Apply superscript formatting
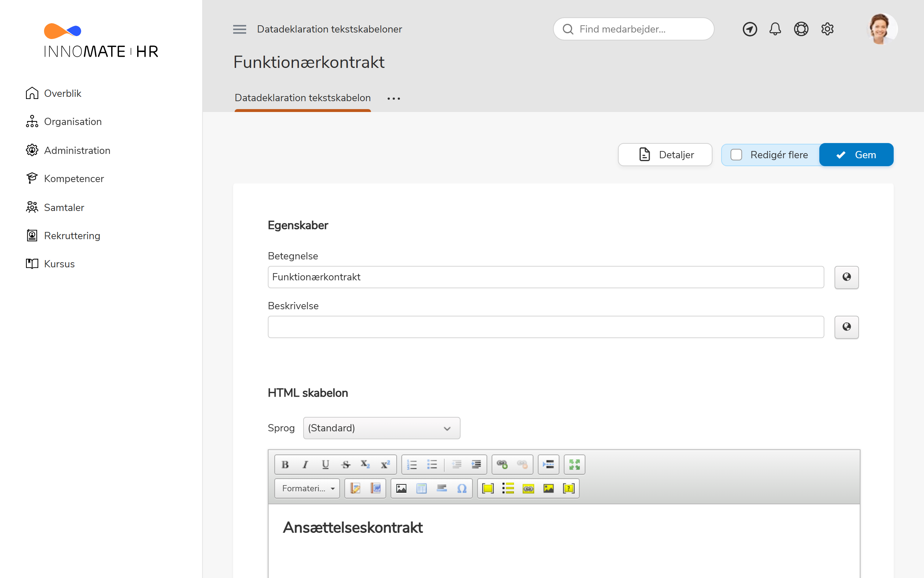The width and height of the screenshot is (924, 578). (385, 465)
